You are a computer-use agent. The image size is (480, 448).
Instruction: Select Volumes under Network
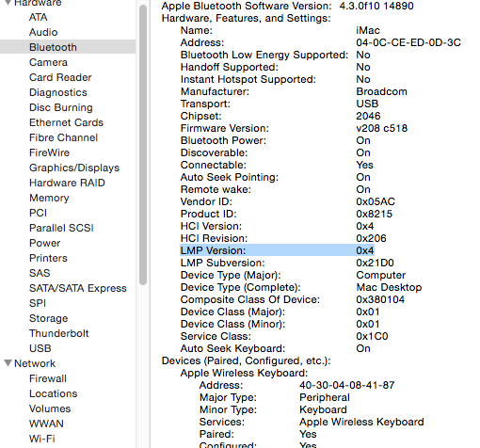click(x=50, y=408)
